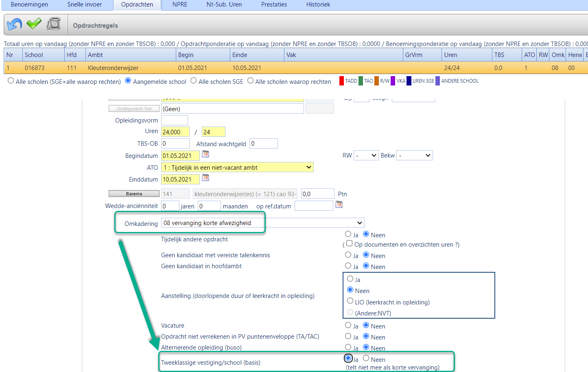This screenshot has height=372, width=588.
Task: Click the Gelijkgesteld Vak button
Action: [134, 109]
